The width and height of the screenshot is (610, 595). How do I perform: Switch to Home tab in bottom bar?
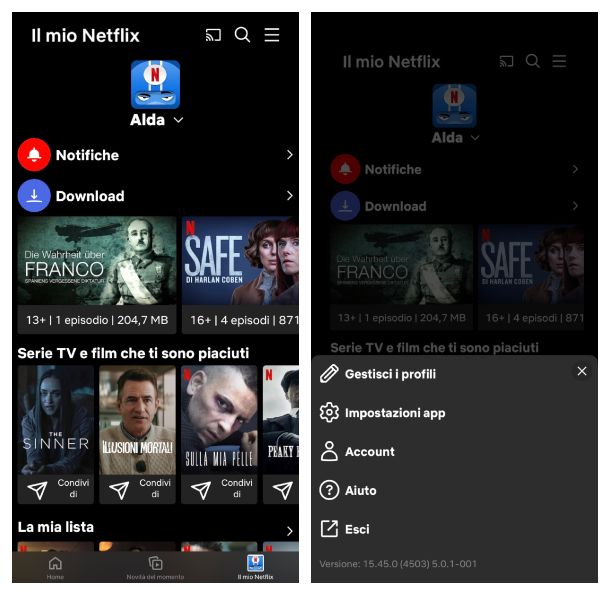click(55, 567)
